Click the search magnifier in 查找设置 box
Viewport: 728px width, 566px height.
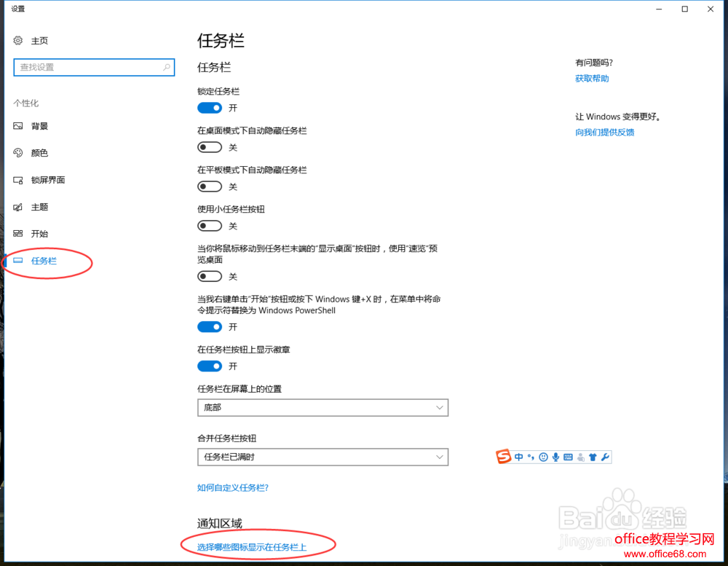pos(166,67)
